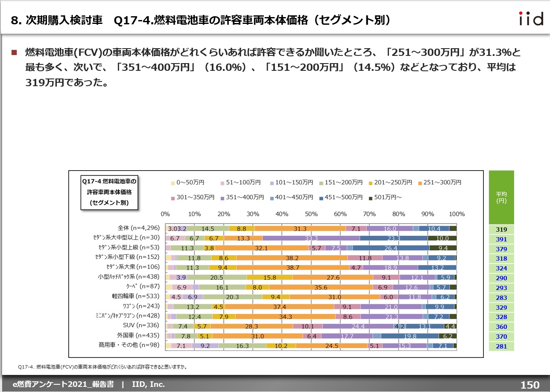Click the 26.4 segment in ｾﾀﾞﾝ系小型上級 bar
Image resolution: width=550 pixels, height=392 pixels.
391,248
